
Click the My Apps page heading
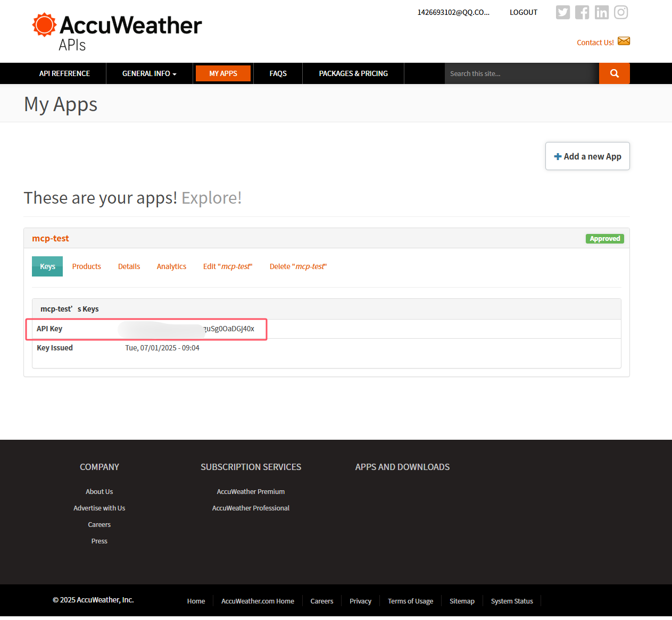[x=61, y=104]
